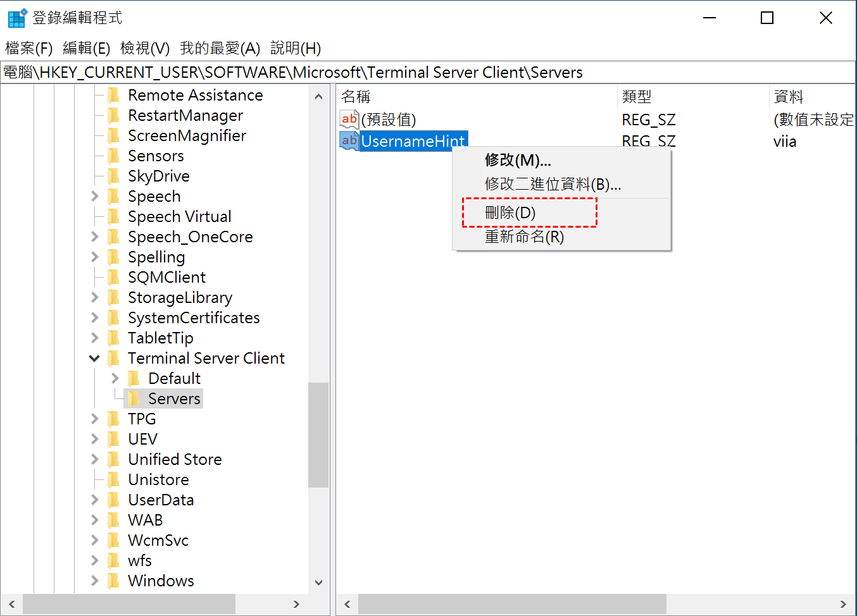Click the 名稱 column header
The width and height of the screenshot is (857, 616).
[477, 96]
